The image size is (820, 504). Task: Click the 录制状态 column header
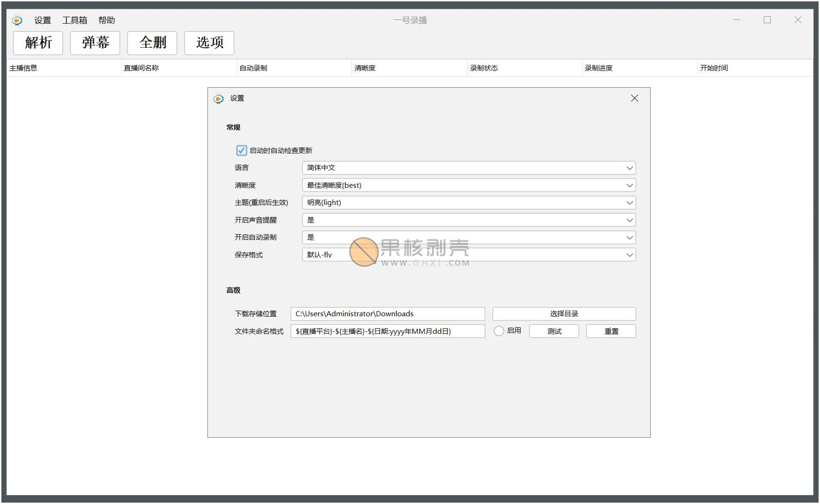(484, 68)
